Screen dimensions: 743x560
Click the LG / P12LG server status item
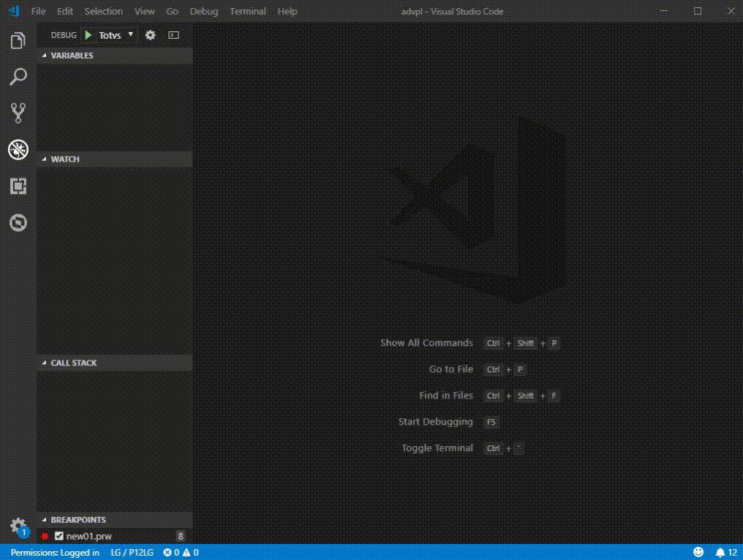(x=132, y=553)
